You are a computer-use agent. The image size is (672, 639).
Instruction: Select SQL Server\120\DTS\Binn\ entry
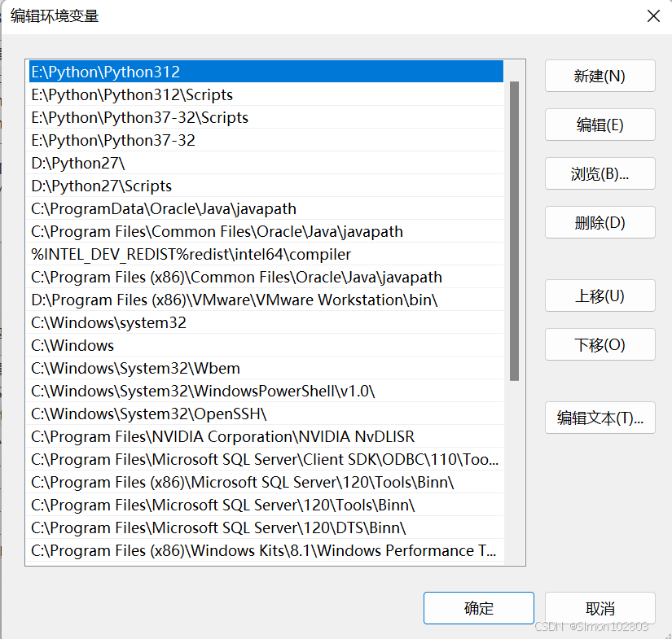(x=266, y=527)
